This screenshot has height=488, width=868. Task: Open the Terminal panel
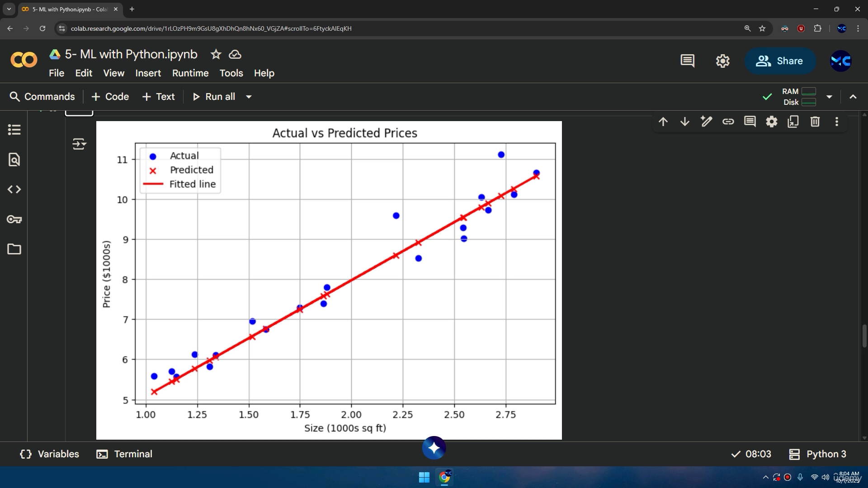(x=124, y=454)
